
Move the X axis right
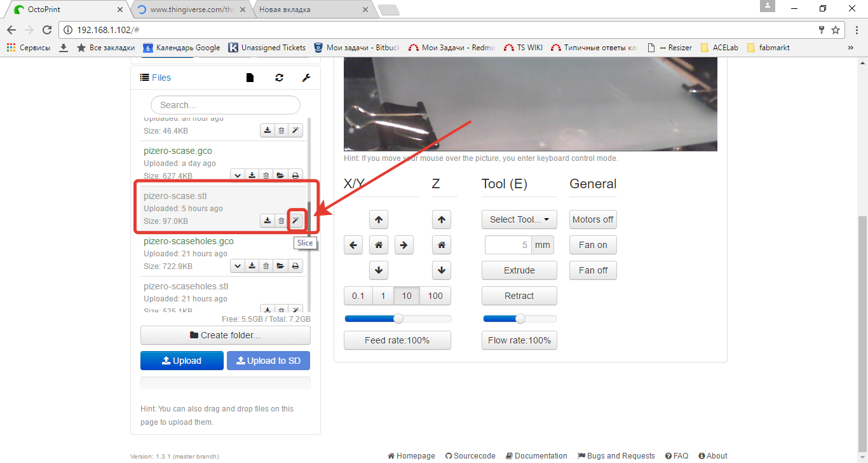click(404, 245)
